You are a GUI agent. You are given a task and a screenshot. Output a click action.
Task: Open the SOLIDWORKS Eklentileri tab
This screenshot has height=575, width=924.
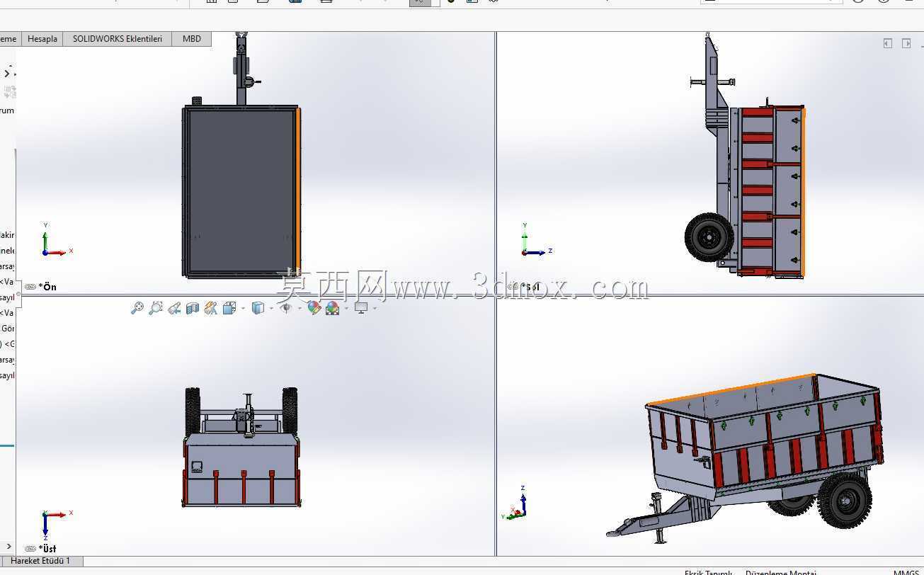click(x=118, y=39)
